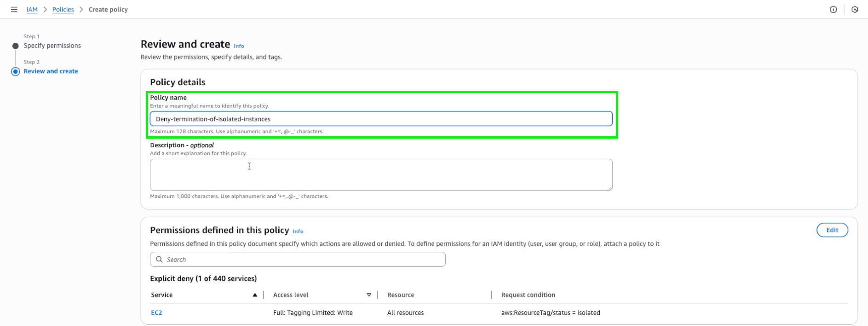Click the Step 2 active step indicator

tap(16, 71)
